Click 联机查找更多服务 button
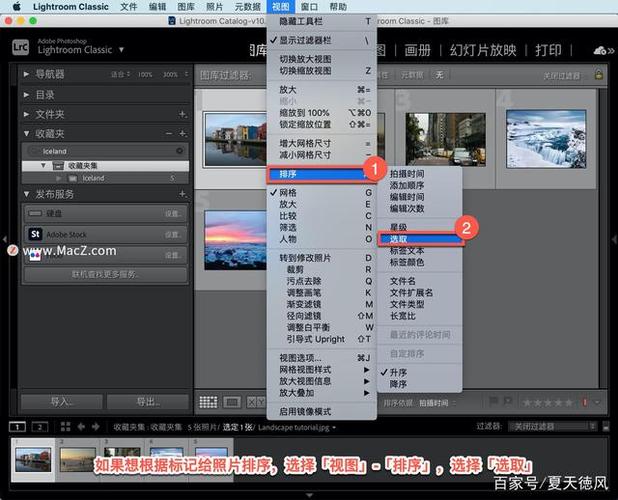 (105, 274)
